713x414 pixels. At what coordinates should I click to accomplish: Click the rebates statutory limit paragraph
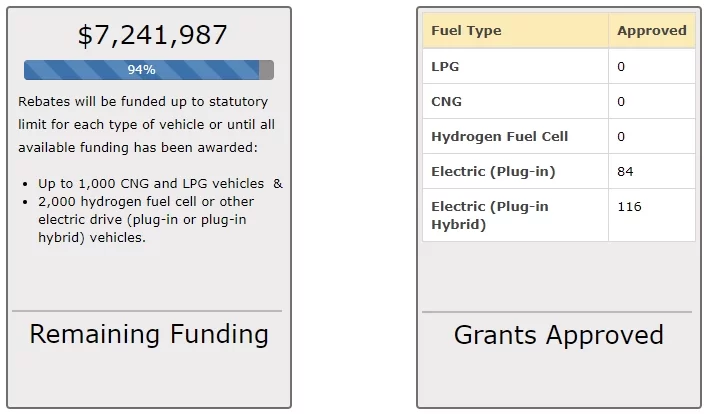146,125
